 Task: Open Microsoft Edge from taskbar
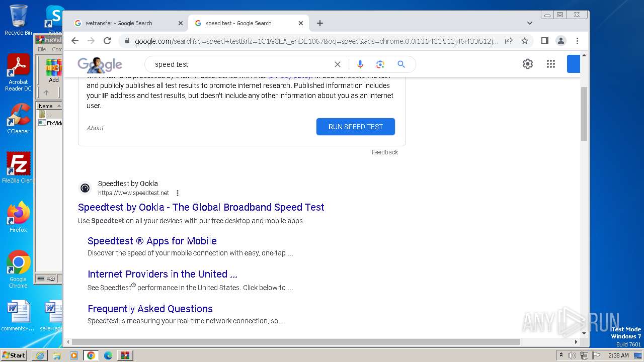pos(108,355)
